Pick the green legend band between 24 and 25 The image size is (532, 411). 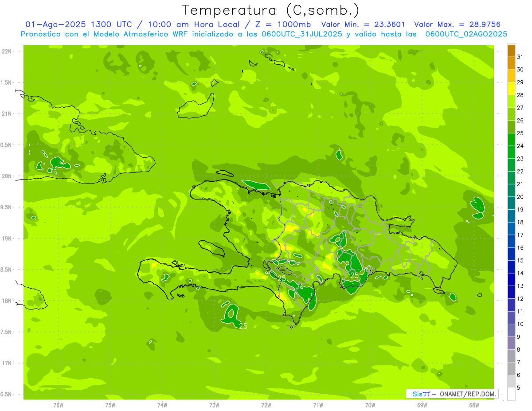point(511,140)
